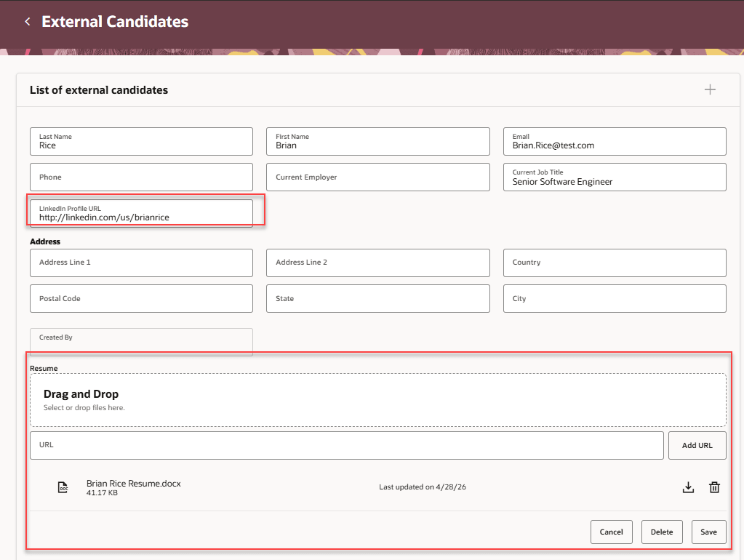Add a new external candidate with plus icon
744x560 pixels.
tap(710, 89)
